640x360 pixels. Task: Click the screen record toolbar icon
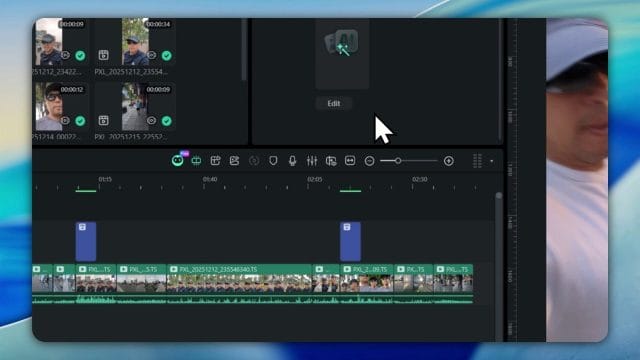pyautogui.click(x=331, y=161)
